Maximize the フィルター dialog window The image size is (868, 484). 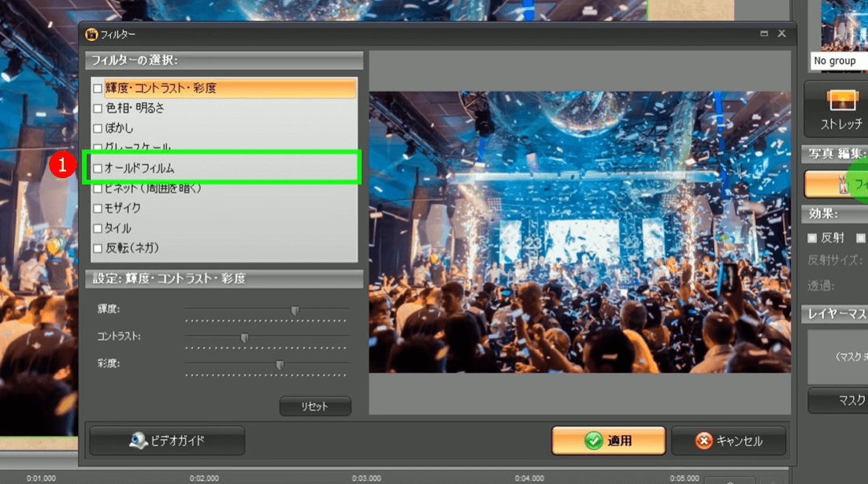(x=764, y=34)
